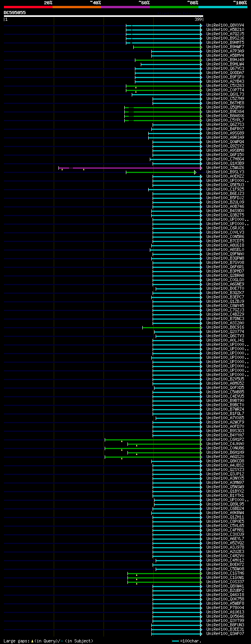Select hit label UniRef100_B1FQL7
Screen dimensions: 251x644
pyautogui.click(x=225, y=413)
